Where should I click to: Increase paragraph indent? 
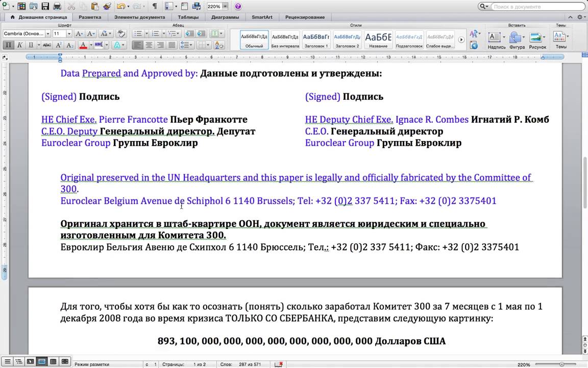tap(202, 34)
